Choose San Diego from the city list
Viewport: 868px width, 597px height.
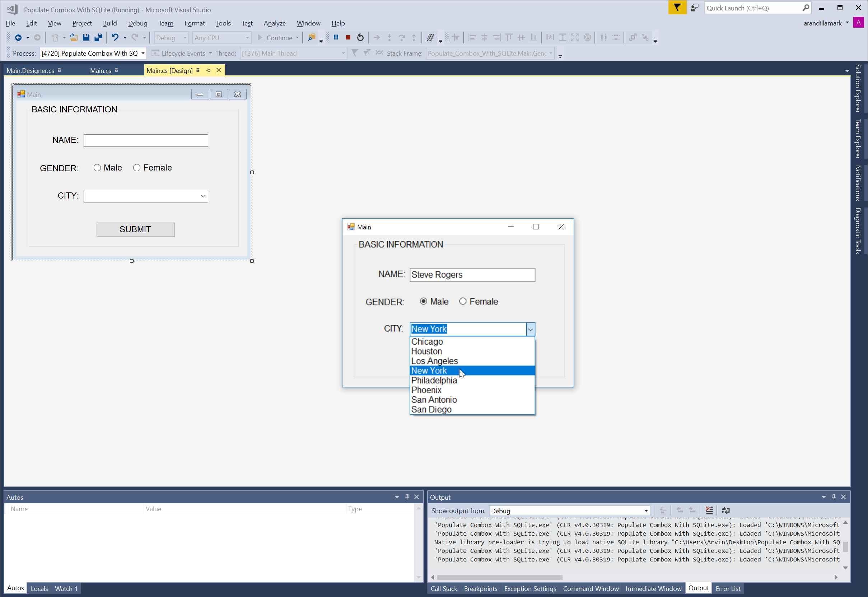click(472, 410)
